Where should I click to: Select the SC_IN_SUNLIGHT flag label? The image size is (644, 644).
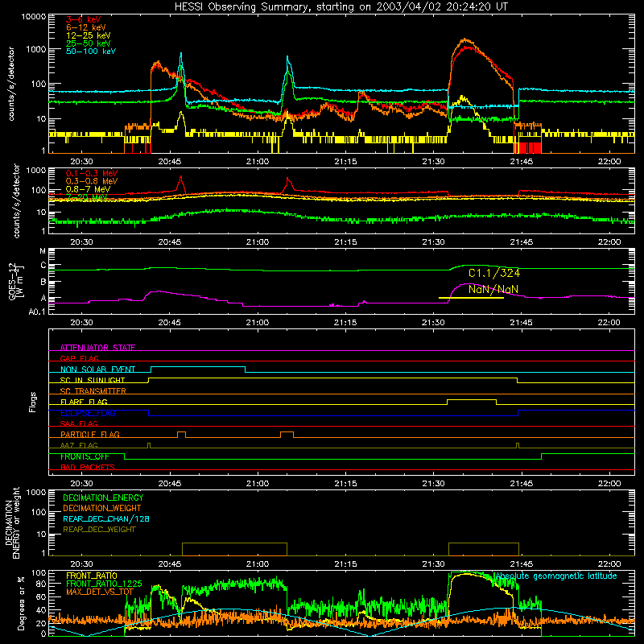(93, 380)
